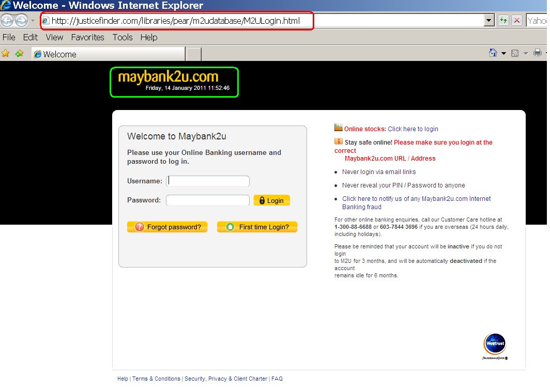Image resolution: width=550 pixels, height=392 pixels.
Task: Click the green Refresh button
Action: 503,21
